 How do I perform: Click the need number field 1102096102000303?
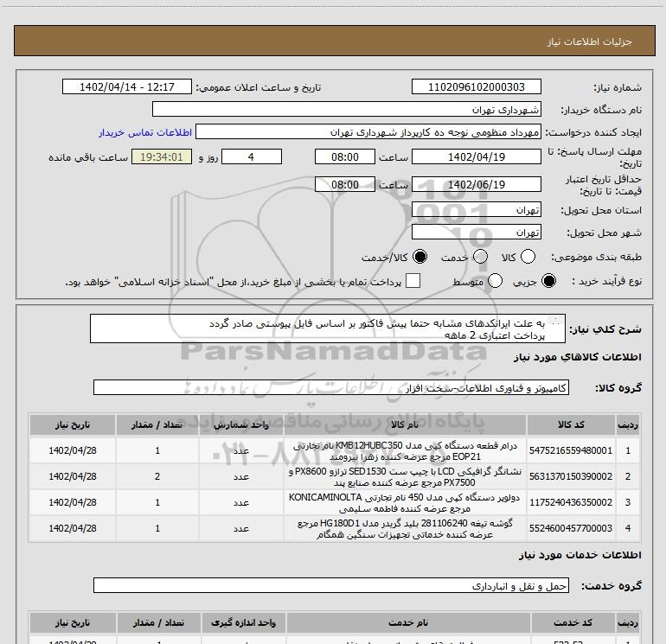[476, 86]
